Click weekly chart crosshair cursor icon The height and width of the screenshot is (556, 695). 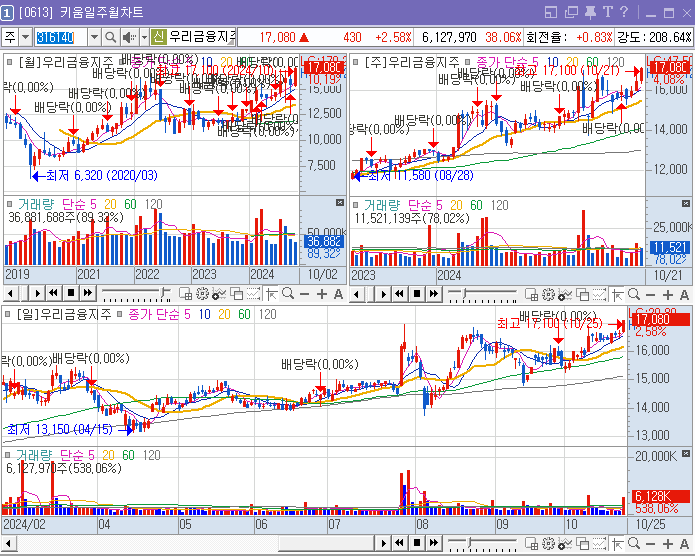(x=617, y=294)
